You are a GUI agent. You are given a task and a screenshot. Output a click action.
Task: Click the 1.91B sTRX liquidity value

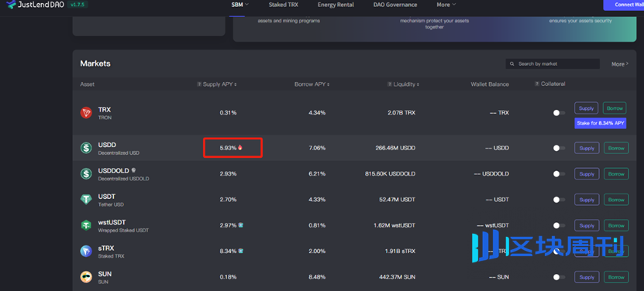pos(400,252)
